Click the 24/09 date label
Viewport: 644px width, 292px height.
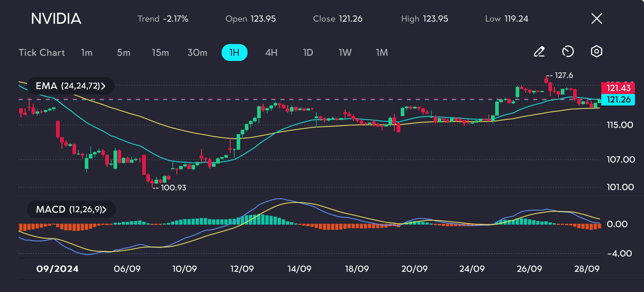472,269
